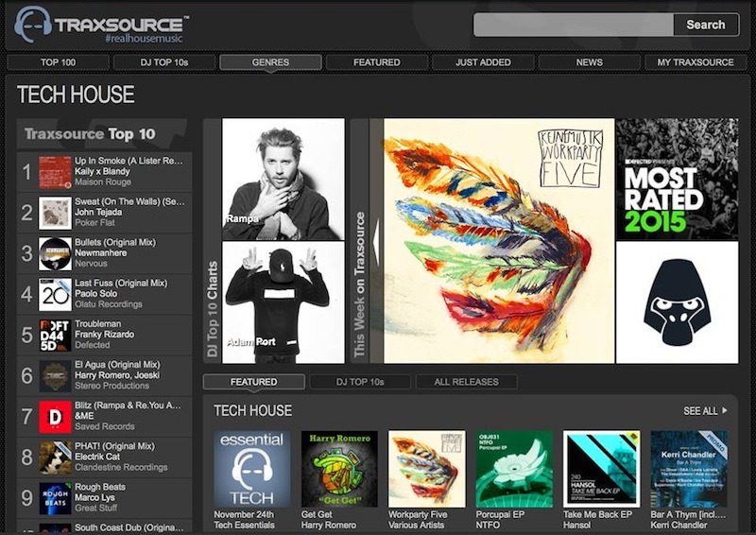Click the Search button
Image resolution: width=756 pixels, height=535 pixels.
tap(706, 25)
